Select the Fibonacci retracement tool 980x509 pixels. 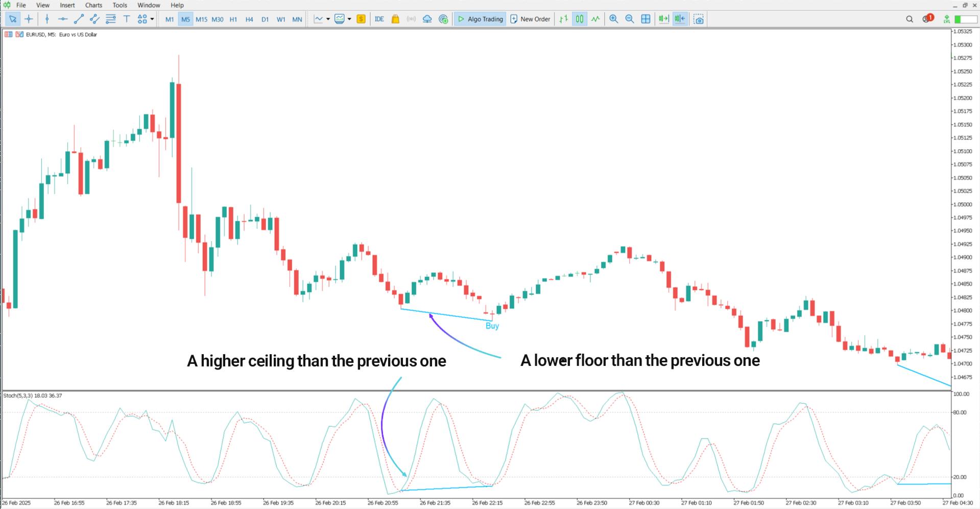pos(110,19)
